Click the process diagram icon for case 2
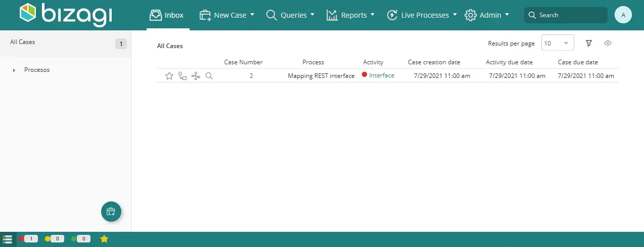This screenshot has width=644, height=247. pos(196,76)
